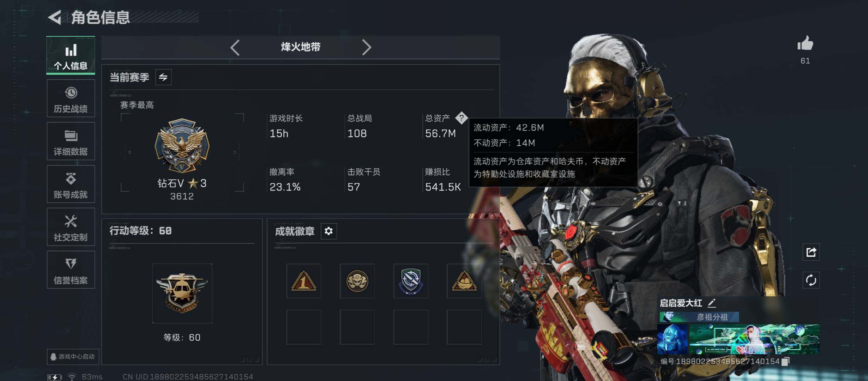This screenshot has width=868, height=381.
Task: Click the refresh rotate icon
Action: [x=811, y=280]
